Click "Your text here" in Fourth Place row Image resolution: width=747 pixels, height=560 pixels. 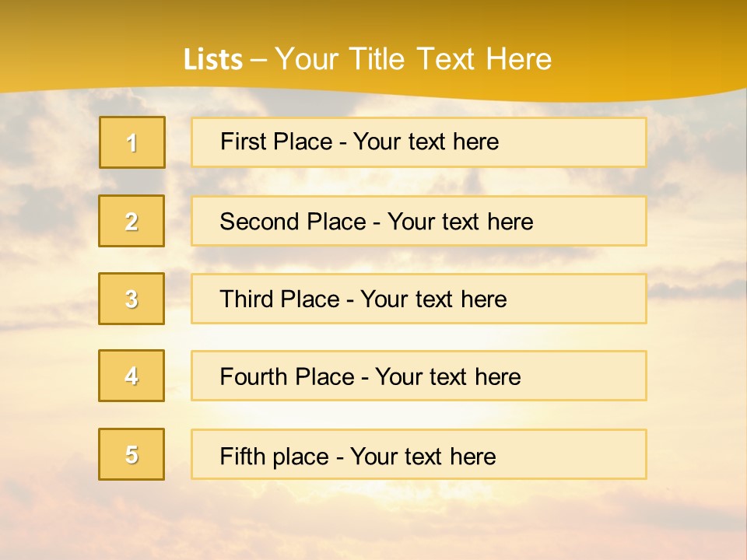[447, 377]
